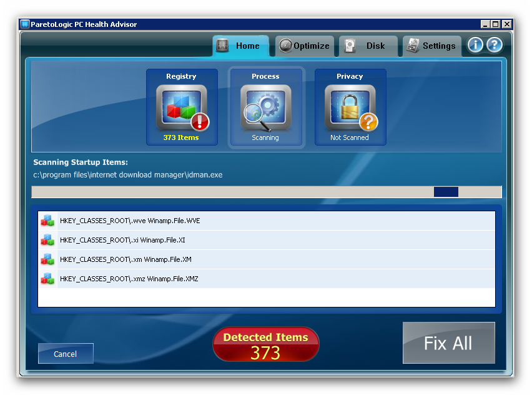Click the Fix All button
The image size is (532, 395).
click(x=448, y=343)
